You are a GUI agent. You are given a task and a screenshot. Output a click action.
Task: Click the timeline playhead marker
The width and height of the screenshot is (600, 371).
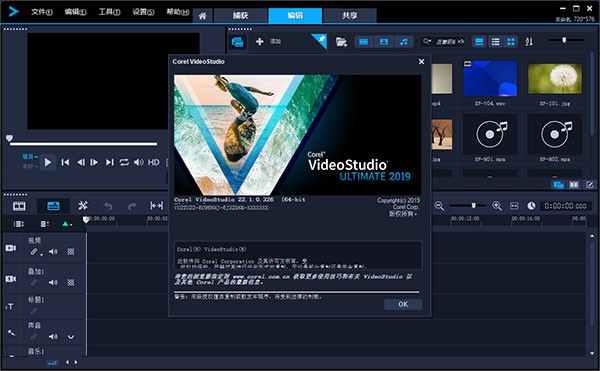tap(86, 220)
